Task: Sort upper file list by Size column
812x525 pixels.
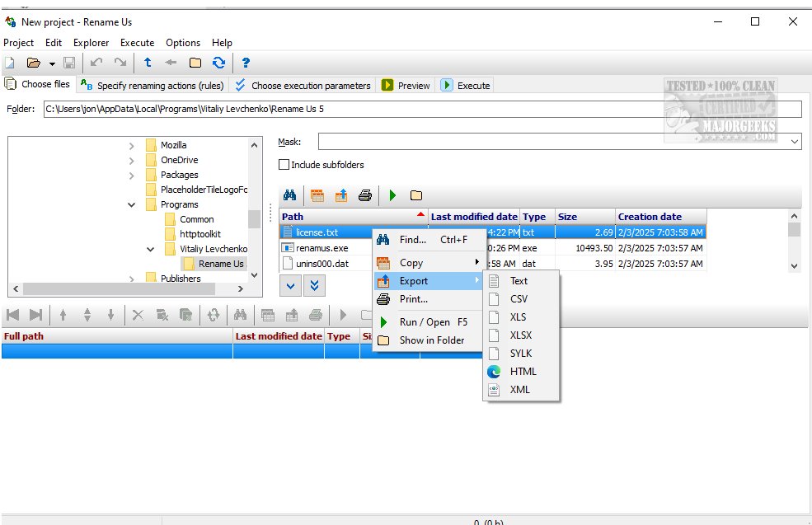Action: [x=585, y=217]
